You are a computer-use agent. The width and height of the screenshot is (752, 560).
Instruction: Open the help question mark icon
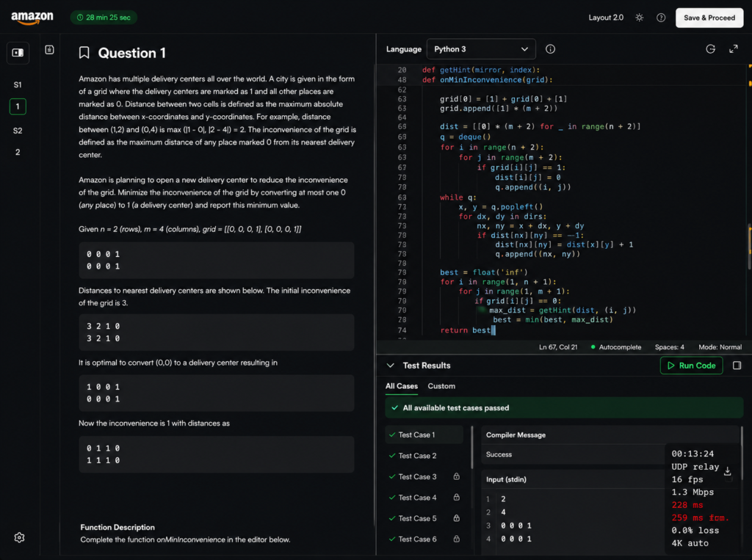(x=661, y=18)
